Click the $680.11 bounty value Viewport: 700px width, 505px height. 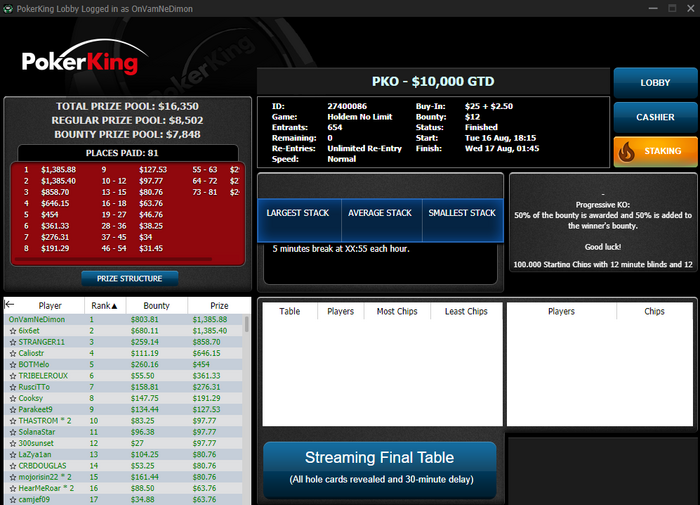144,331
